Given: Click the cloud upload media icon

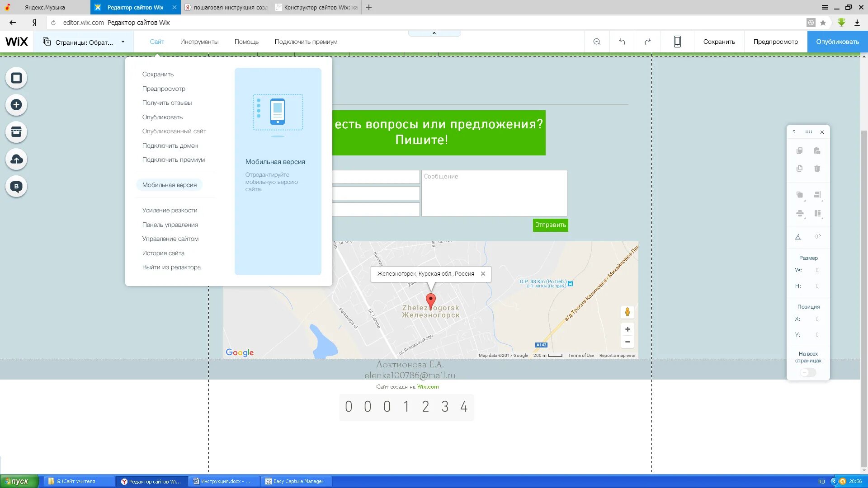Looking at the screenshot, I should pyautogui.click(x=16, y=159).
